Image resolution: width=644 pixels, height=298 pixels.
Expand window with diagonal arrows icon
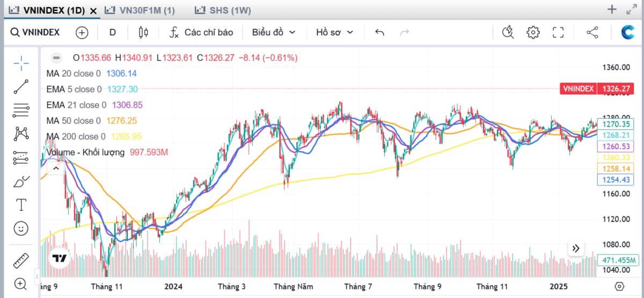coord(632,9)
